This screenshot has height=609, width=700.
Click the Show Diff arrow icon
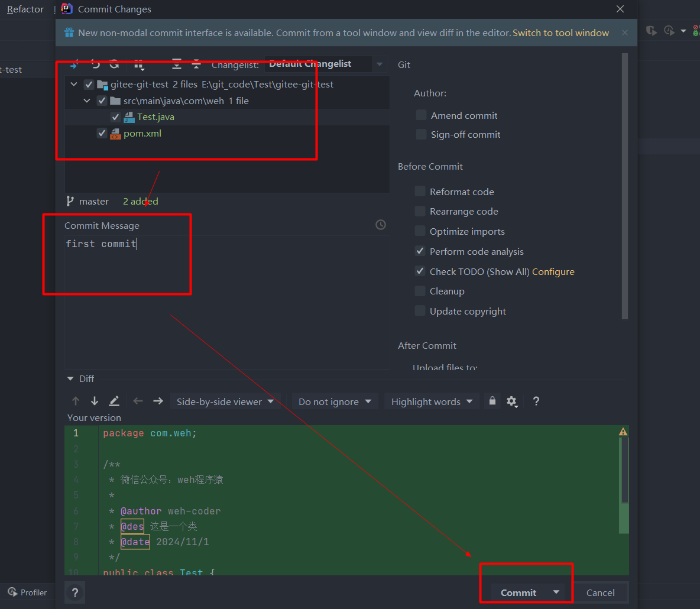coord(74,64)
